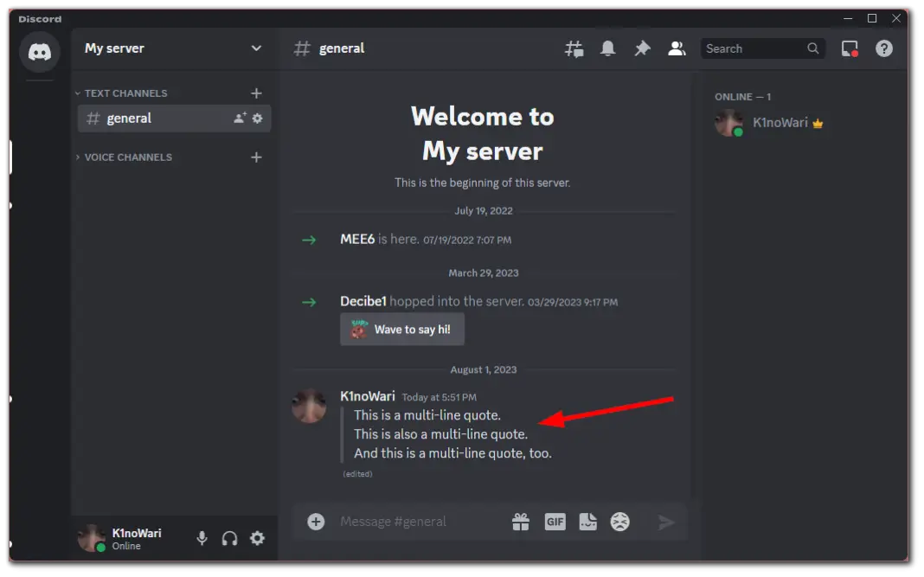Viewport: 924px width, 577px height.
Task: Open the pinned messages panel
Action: (642, 48)
